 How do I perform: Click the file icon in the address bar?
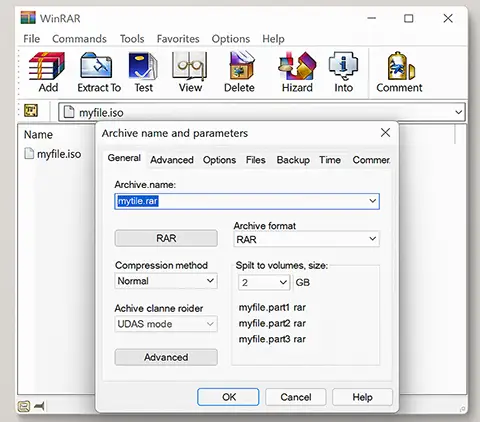[69, 112]
